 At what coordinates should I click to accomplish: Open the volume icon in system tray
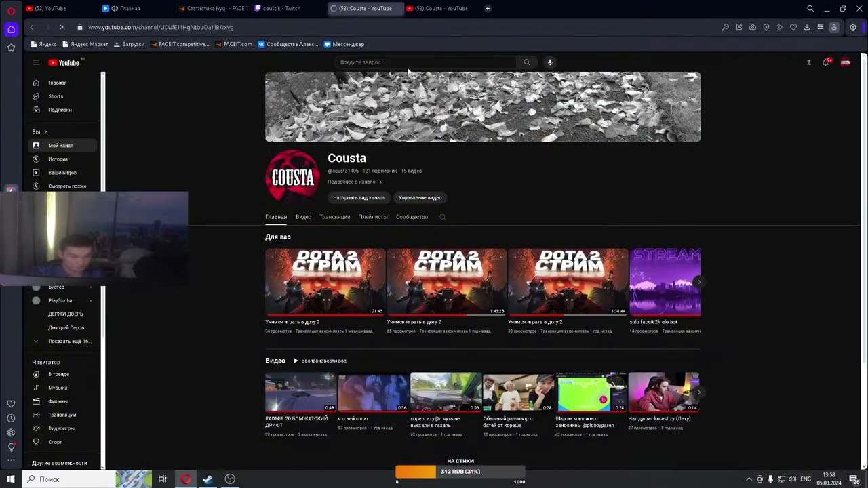(792, 479)
